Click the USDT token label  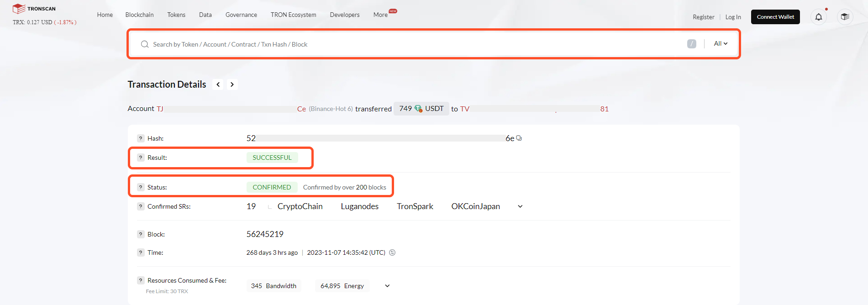pyautogui.click(x=434, y=109)
